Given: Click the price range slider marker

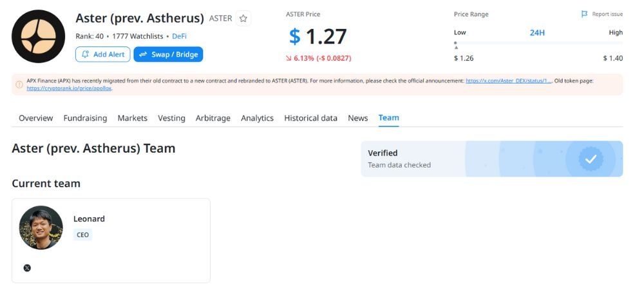Looking at the screenshot, I should point(456,44).
